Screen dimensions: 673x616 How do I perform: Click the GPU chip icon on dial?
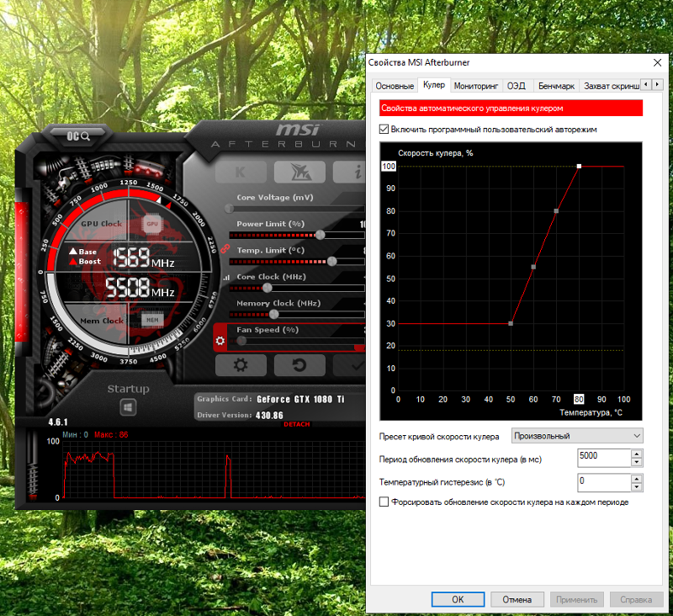coord(152,224)
